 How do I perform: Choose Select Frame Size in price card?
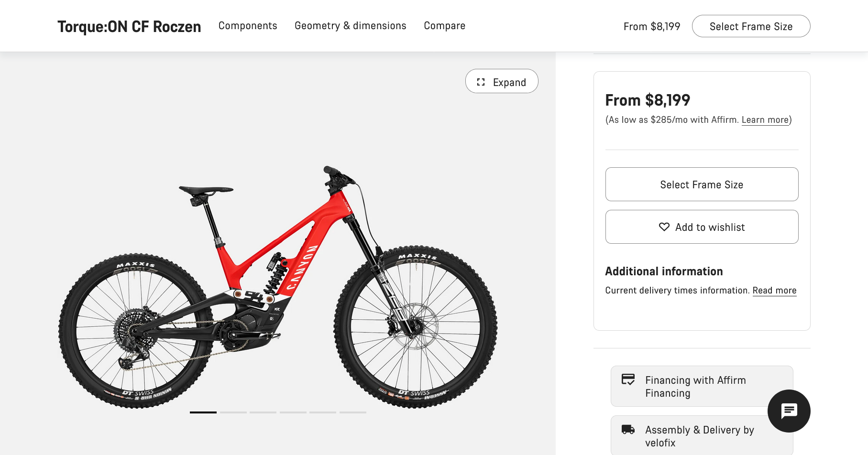pos(702,184)
